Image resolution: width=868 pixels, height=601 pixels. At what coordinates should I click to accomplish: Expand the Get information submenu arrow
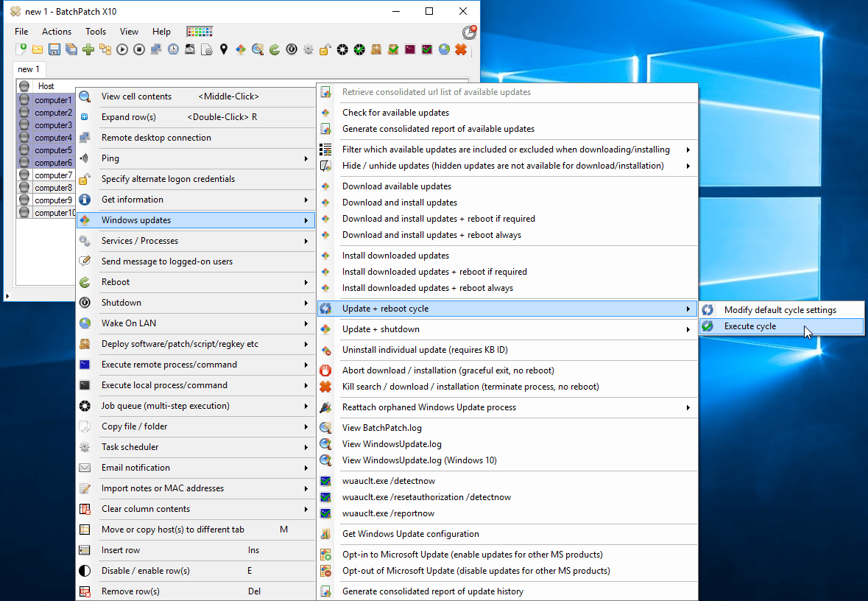306,200
